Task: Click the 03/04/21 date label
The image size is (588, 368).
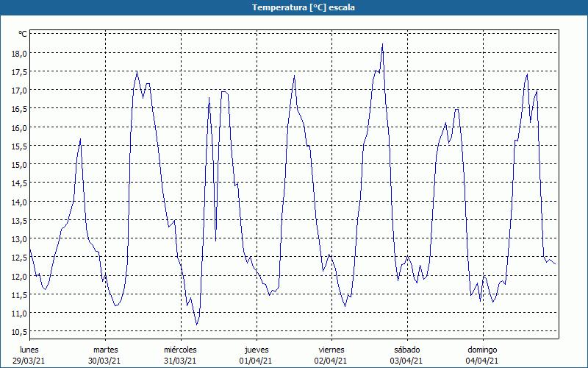Action: (x=407, y=361)
